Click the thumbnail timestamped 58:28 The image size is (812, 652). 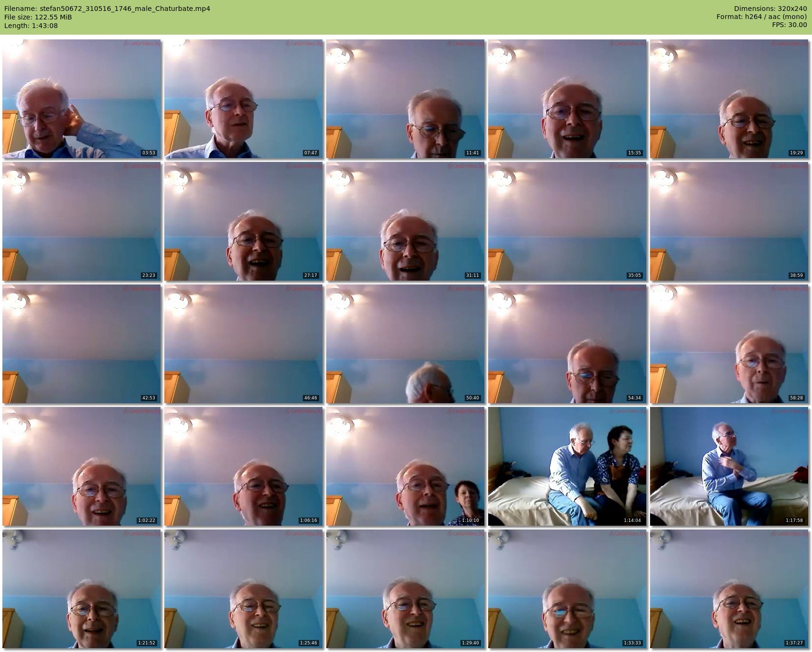coord(729,344)
